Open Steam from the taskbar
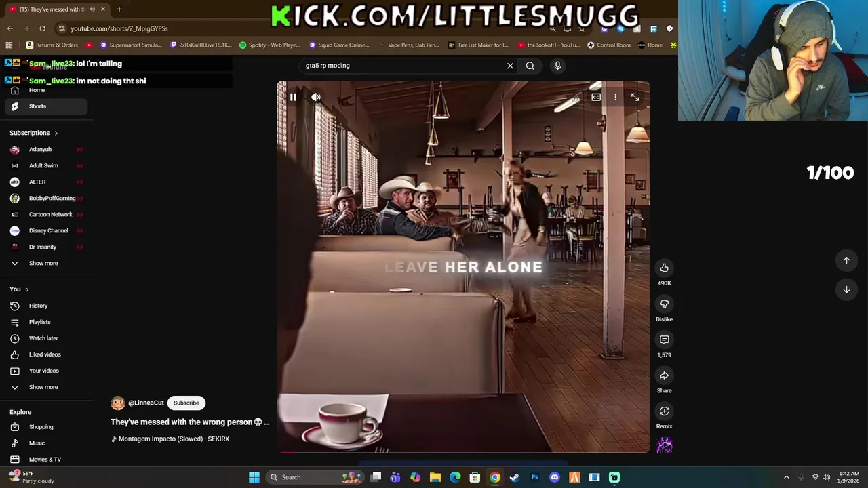 tap(515, 477)
